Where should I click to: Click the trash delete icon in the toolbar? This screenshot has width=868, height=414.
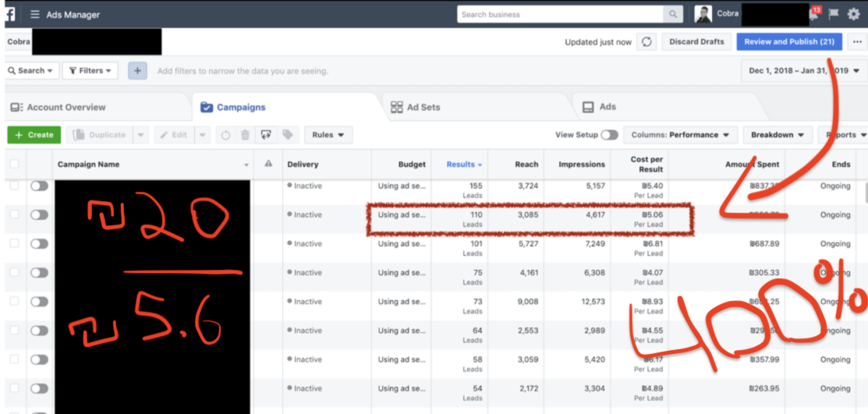(245, 135)
